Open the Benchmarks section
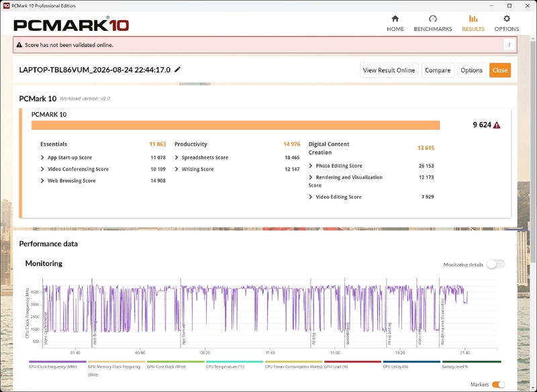 [433, 23]
